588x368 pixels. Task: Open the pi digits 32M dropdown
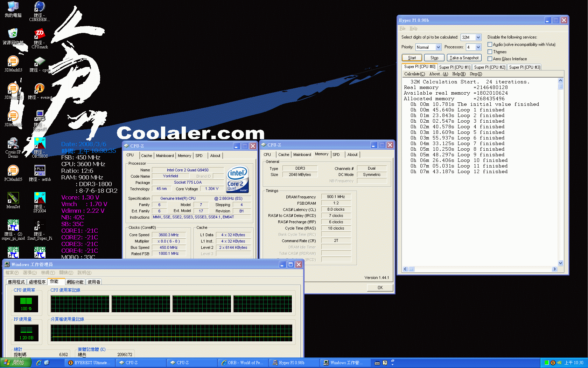click(x=478, y=37)
